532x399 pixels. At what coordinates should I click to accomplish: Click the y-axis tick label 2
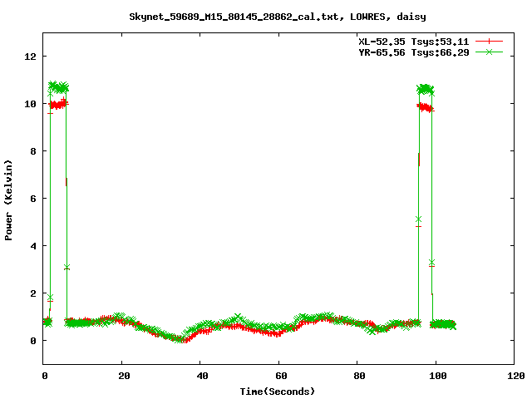[33, 293]
